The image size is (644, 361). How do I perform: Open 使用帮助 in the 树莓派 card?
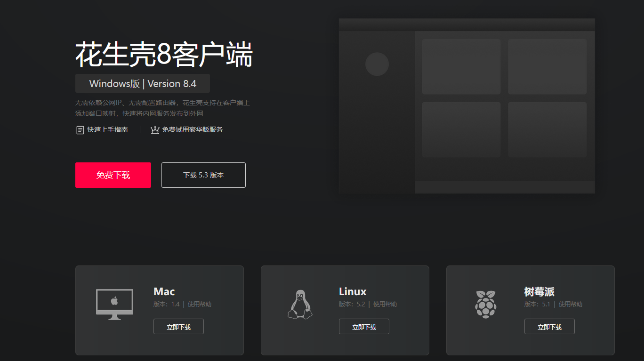(571, 304)
